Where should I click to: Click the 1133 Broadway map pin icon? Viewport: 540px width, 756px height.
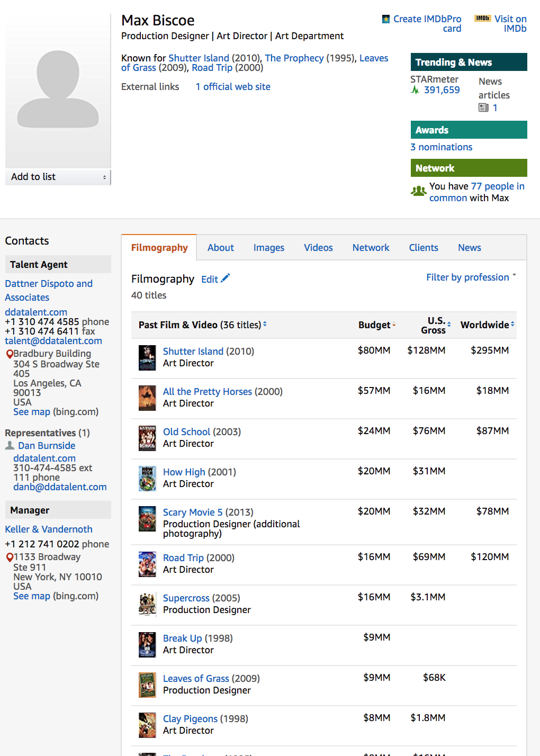(9, 557)
